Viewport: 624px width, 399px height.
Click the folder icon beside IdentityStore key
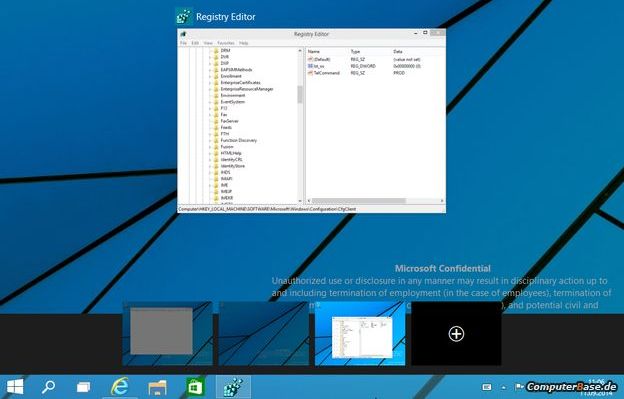coord(216,166)
